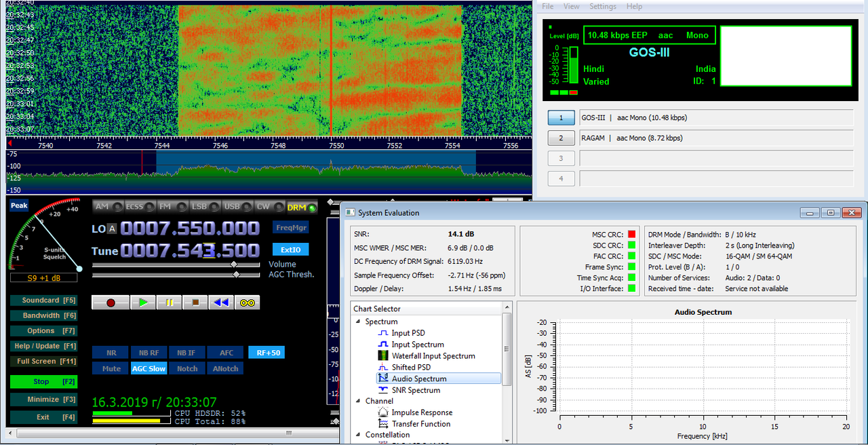The height and width of the screenshot is (445, 868).
Task: Collapse the Constellation tree group
Action: pos(359,435)
